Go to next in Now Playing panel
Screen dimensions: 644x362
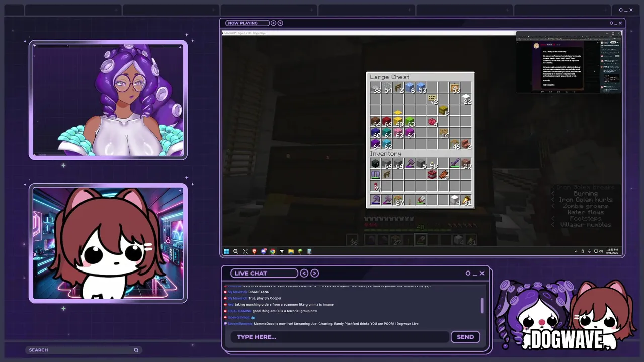280,23
